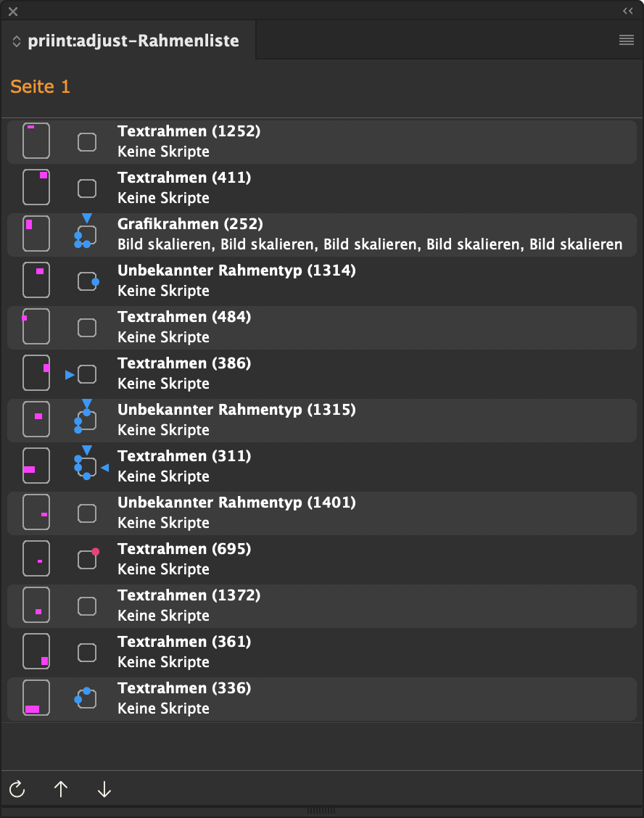
Task: Select the Textrahmen (361) list entry
Action: (322, 652)
